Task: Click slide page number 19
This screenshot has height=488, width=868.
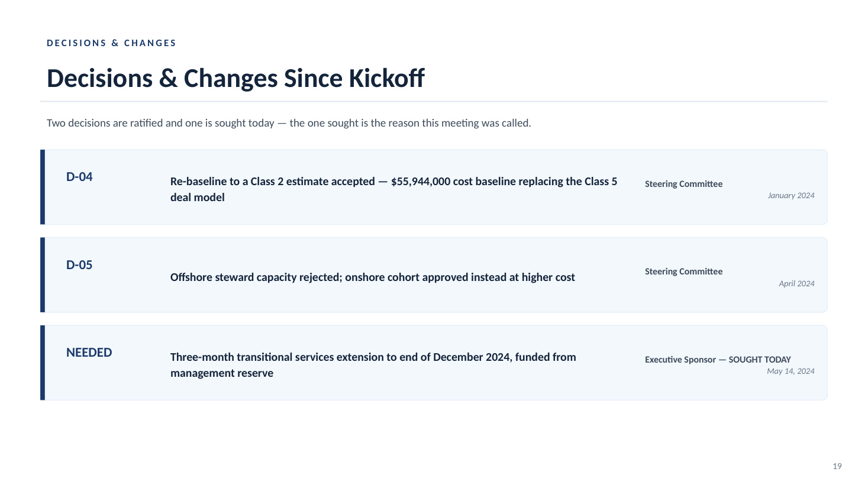Action: tap(837, 467)
